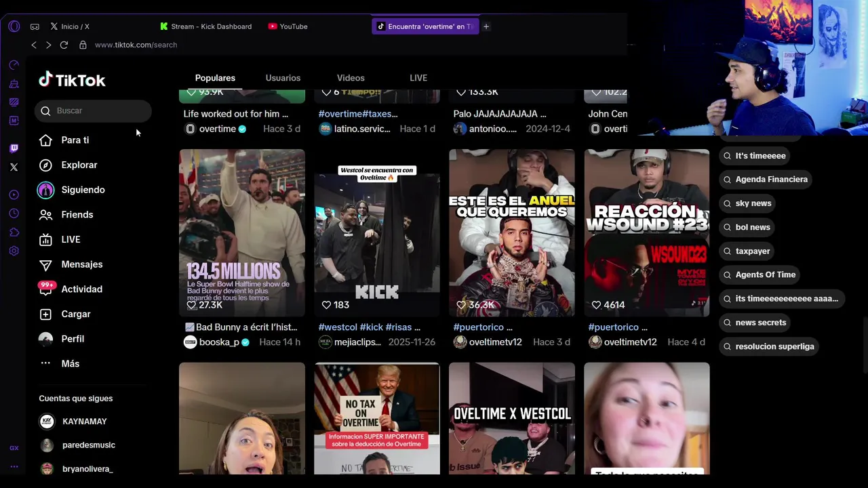The image size is (868, 488).
Task: Search suggestion Agenda Financiera
Action: [766, 180]
